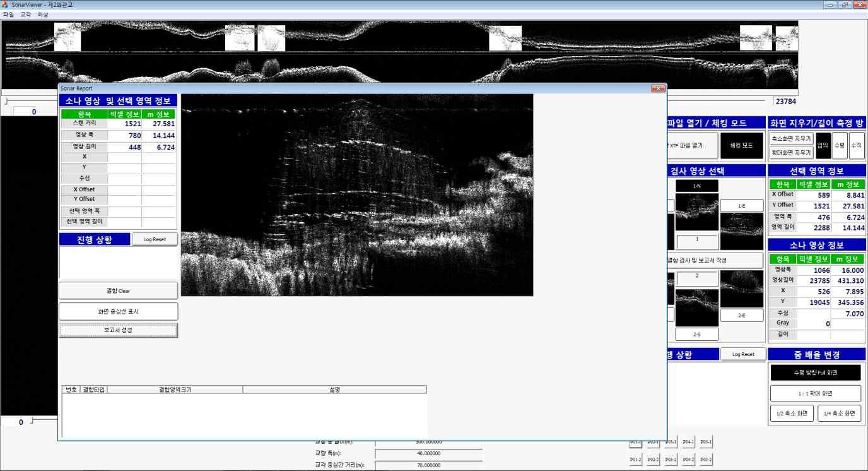This screenshot has height=471, width=868.
Task: Select 수직 measurement mode
Action: pos(857,146)
